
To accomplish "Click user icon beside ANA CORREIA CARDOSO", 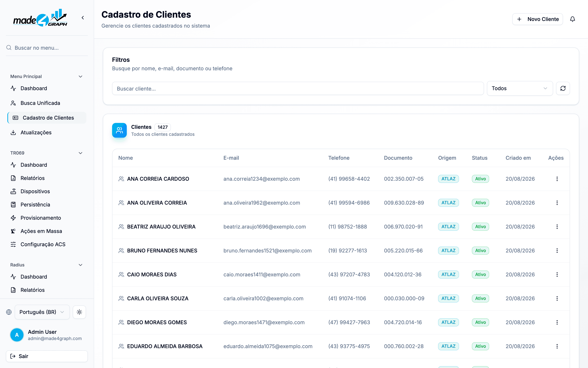I will [121, 179].
